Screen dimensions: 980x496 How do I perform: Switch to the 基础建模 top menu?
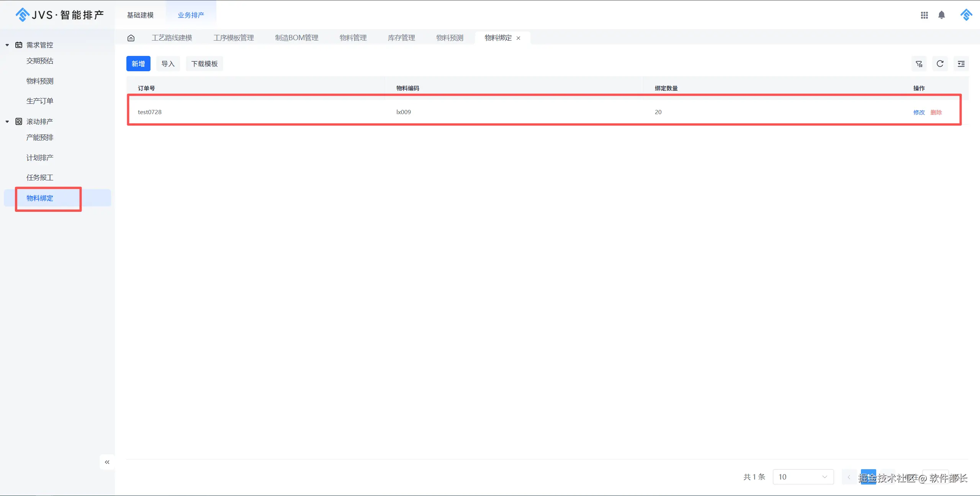coord(140,15)
